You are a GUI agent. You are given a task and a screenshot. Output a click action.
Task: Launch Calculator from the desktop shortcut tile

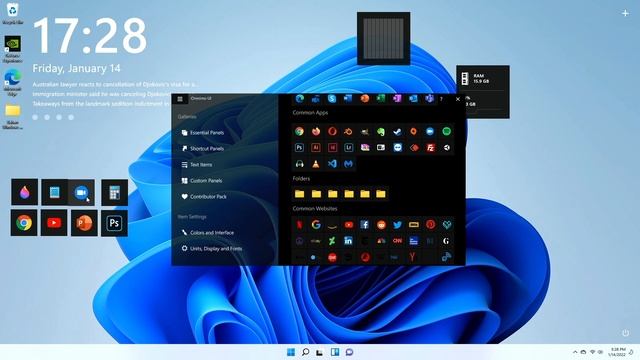pos(114,192)
